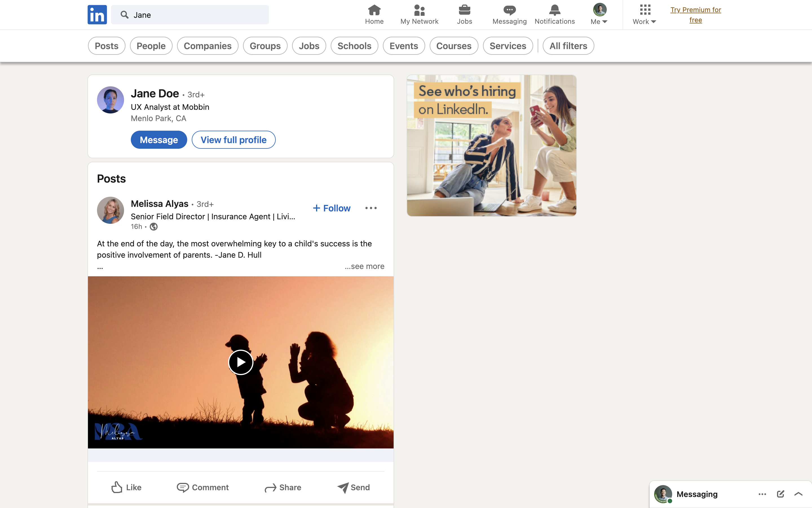
Task: Play the post video
Action: (x=240, y=362)
